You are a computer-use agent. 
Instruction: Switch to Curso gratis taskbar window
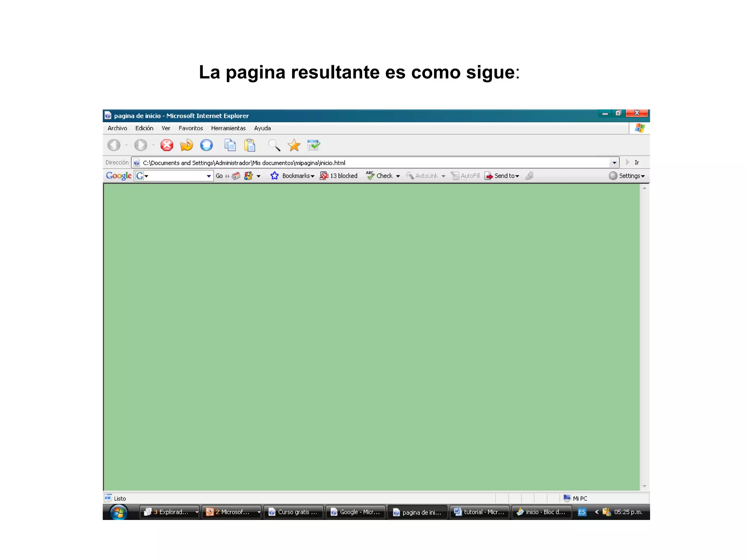point(294,512)
